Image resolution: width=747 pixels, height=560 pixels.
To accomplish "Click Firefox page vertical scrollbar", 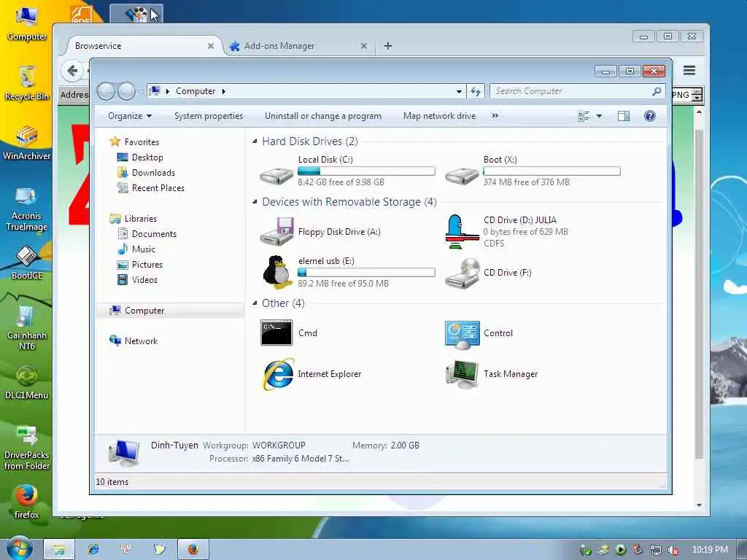I will coord(699,295).
